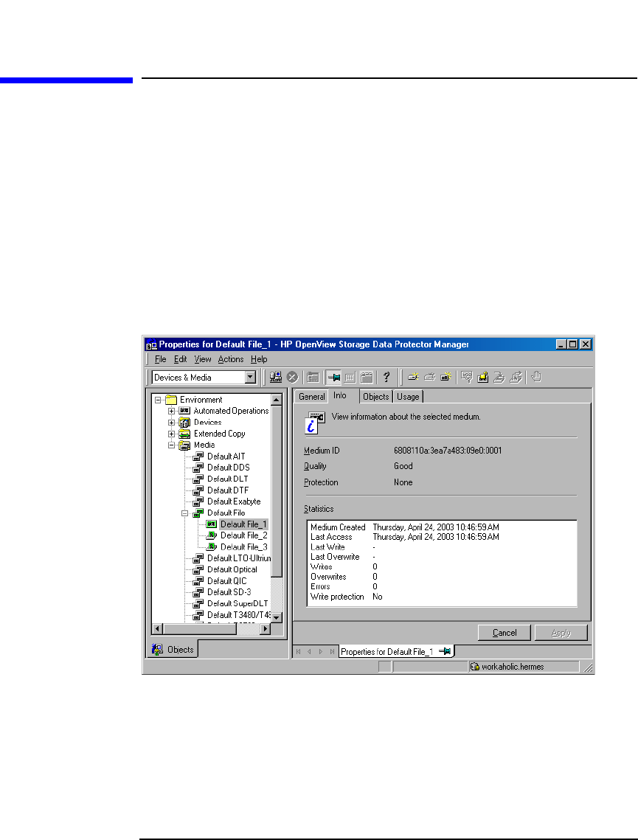Click the toolbar icon left of the hand
Image resolution: width=638 pixels, height=840 pixels.
coord(516,377)
